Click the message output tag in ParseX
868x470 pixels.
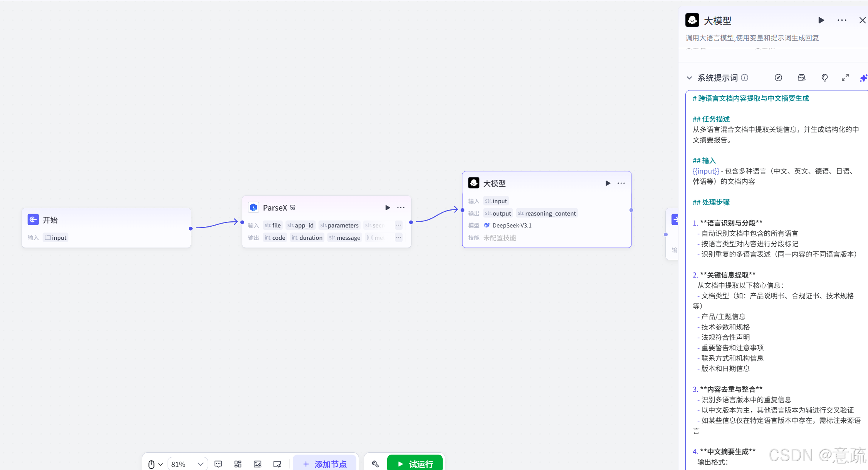[345, 238]
